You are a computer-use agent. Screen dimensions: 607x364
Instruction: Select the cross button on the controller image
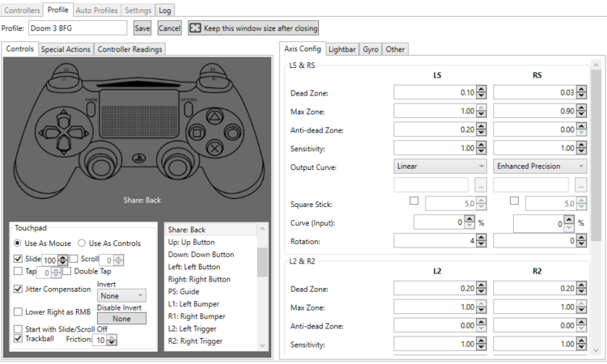point(214,148)
